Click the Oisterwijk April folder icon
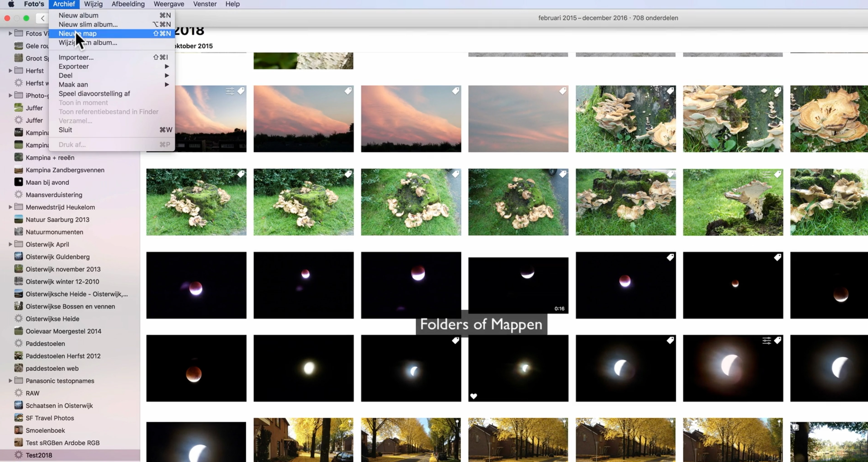The height and width of the screenshot is (462, 868). tap(19, 244)
